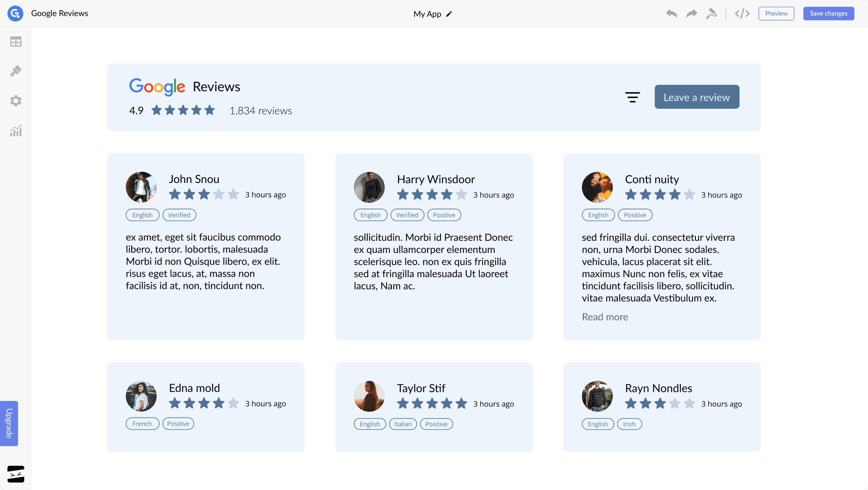Select the Positive tag on Harry Winsdoor's review
This screenshot has width=868, height=490.
(x=444, y=215)
